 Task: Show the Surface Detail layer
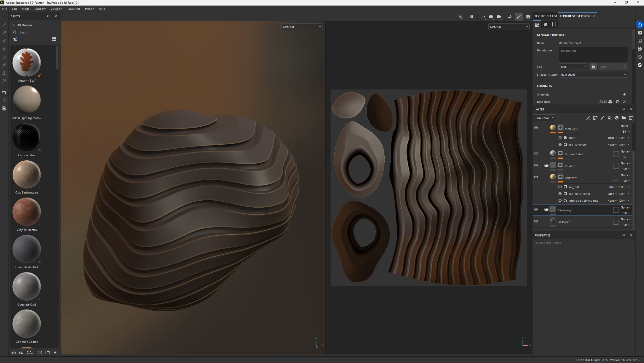coord(536,153)
